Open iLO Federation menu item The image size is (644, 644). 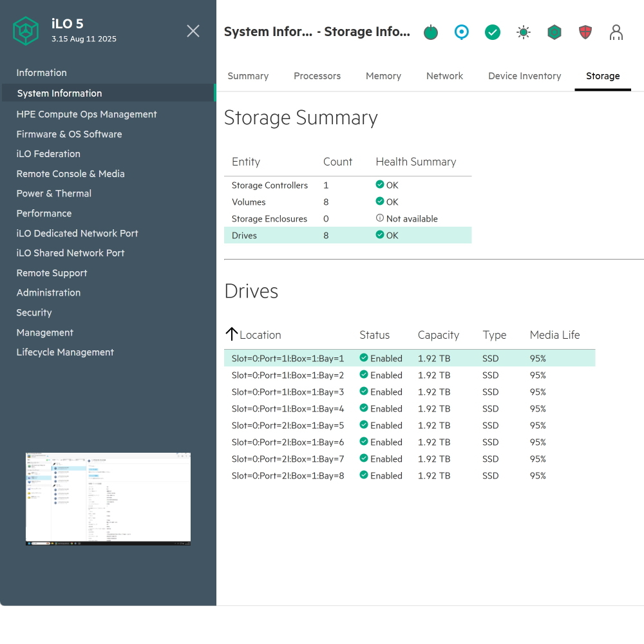48,154
